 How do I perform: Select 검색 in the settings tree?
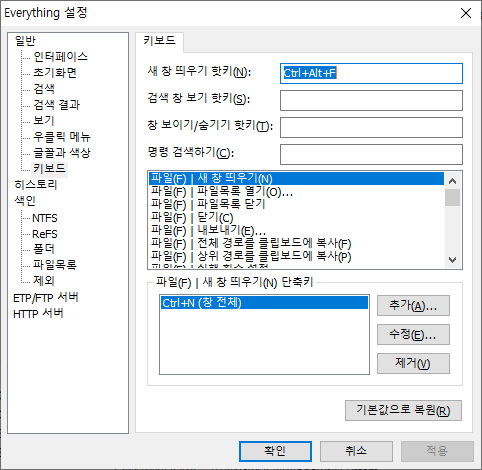(44, 89)
